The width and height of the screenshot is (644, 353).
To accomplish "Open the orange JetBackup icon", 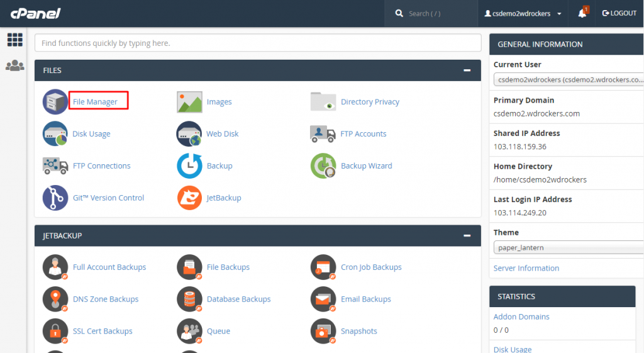I will click(189, 198).
